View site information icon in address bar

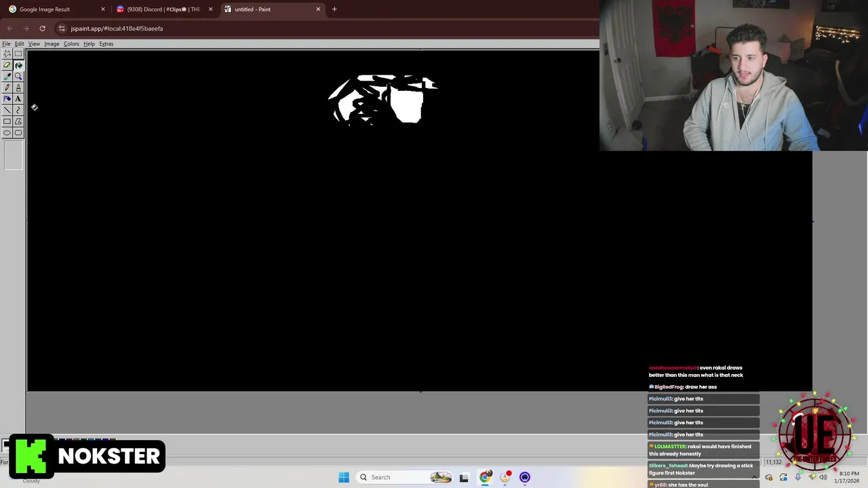(x=62, y=28)
